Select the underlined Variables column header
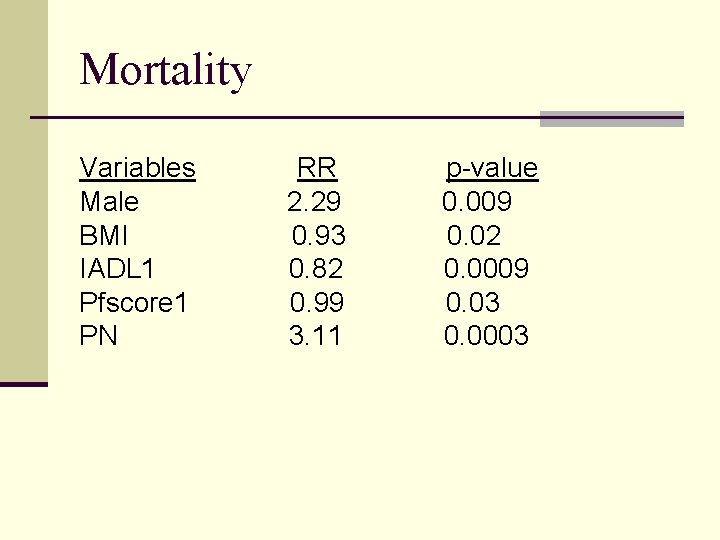720x540 pixels. click(x=137, y=168)
